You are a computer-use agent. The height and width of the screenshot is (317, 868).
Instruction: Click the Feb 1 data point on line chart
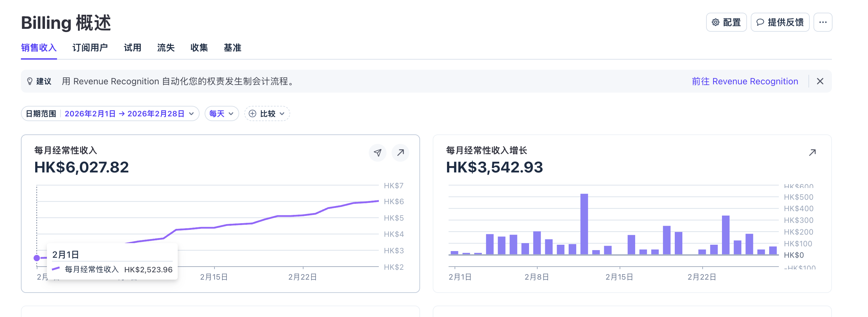click(x=37, y=258)
